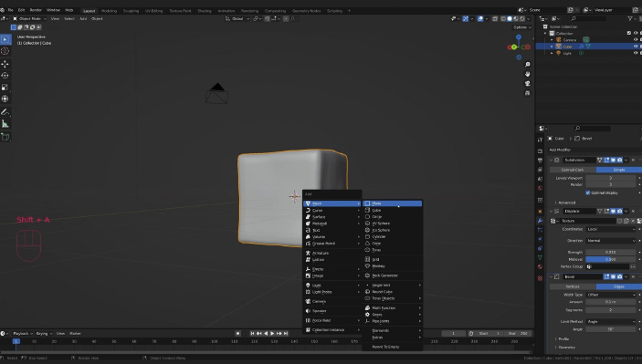Click the pan view hand icon
This screenshot has width=642, height=364.
(527, 74)
